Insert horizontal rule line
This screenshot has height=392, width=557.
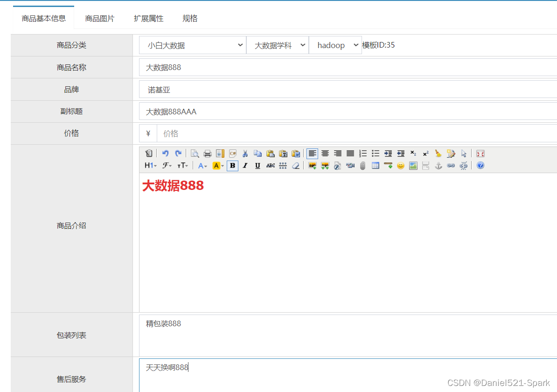[388, 165]
